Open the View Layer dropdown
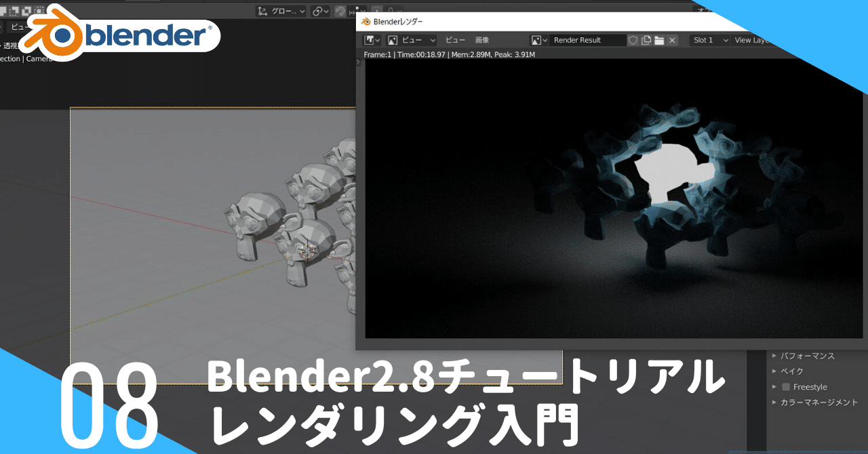This screenshot has height=454, width=868. tap(751, 40)
